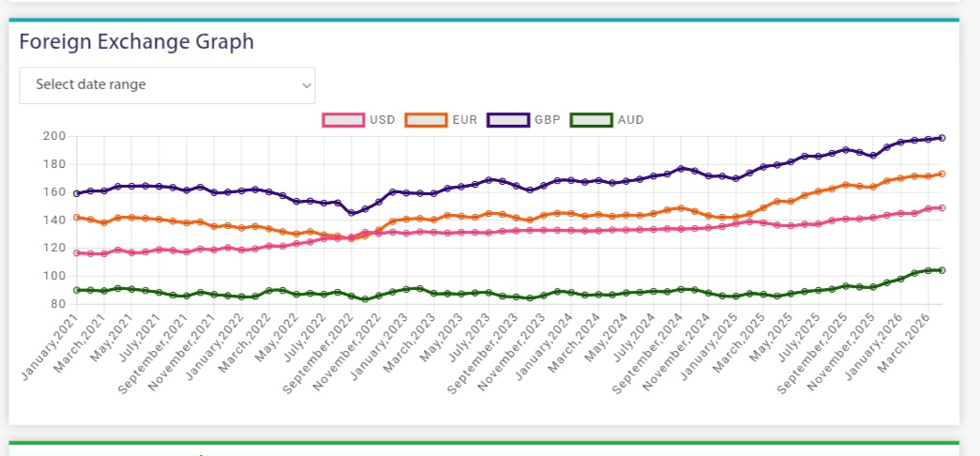Viewport: 980px width, 456px height.
Task: Click the first USD data point for January 2021
Action: [77, 252]
